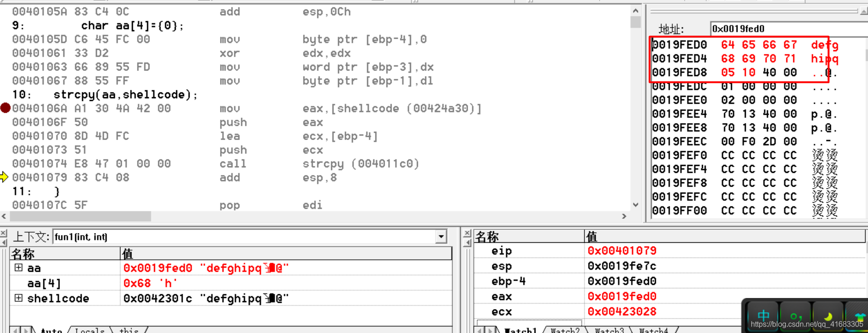This screenshot has width=868, height=333.
Task: Click disassembly vertical scrollbar up arrow
Action: (636, 11)
